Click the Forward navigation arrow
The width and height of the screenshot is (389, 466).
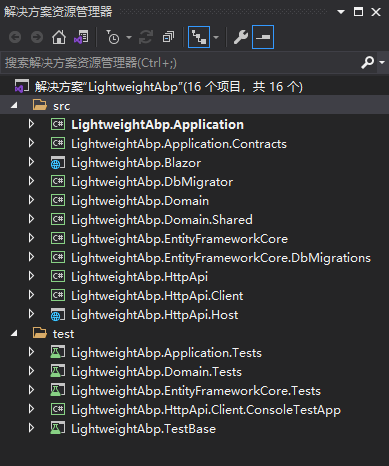37,37
